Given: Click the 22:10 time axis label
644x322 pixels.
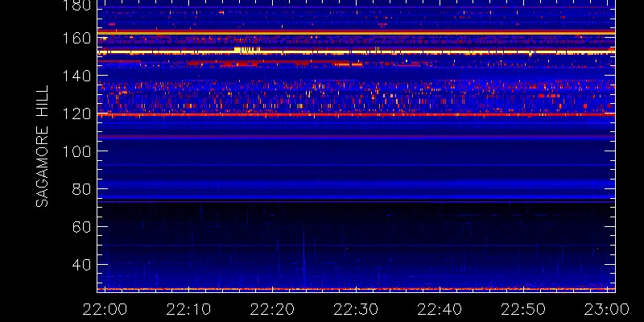Looking at the screenshot, I should point(188,309).
